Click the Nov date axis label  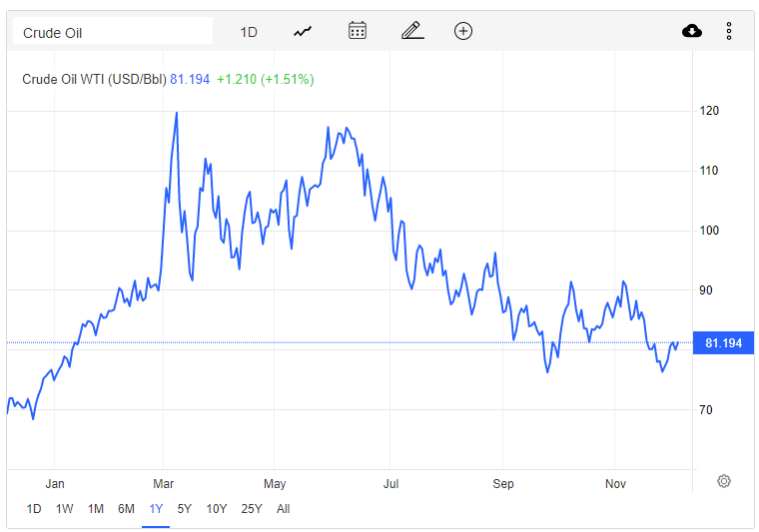pyautogui.click(x=615, y=484)
